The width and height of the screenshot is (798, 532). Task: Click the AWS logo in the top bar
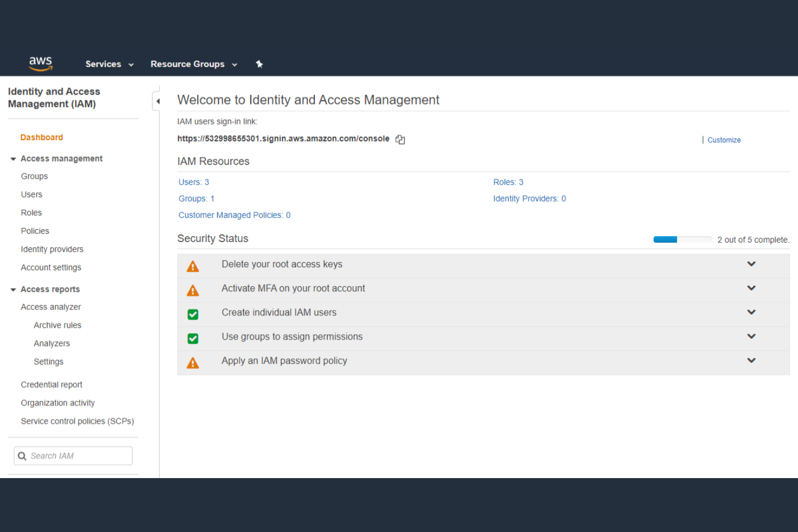(x=40, y=63)
